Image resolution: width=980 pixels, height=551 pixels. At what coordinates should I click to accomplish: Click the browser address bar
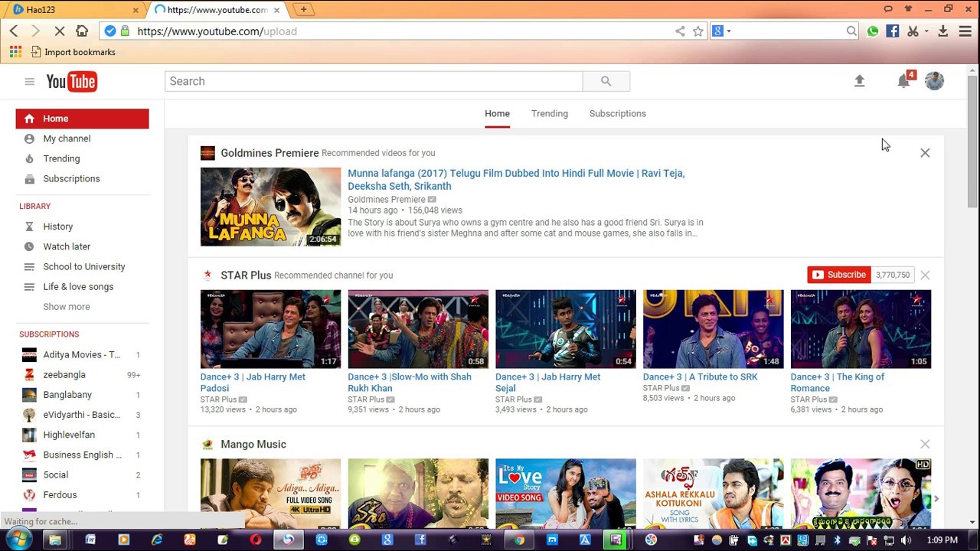pyautogui.click(x=402, y=31)
